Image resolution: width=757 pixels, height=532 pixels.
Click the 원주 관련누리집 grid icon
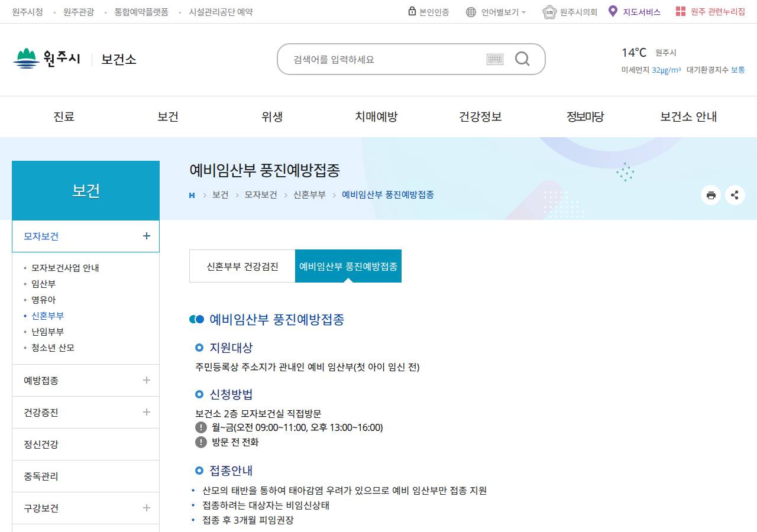tap(681, 11)
